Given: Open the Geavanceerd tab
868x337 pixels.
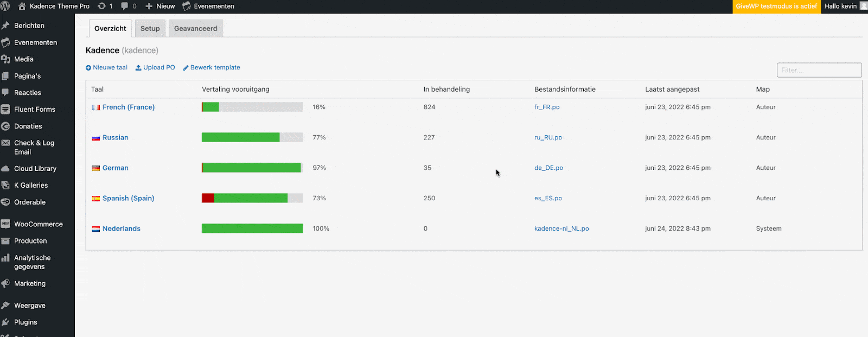Looking at the screenshot, I should pyautogui.click(x=195, y=28).
